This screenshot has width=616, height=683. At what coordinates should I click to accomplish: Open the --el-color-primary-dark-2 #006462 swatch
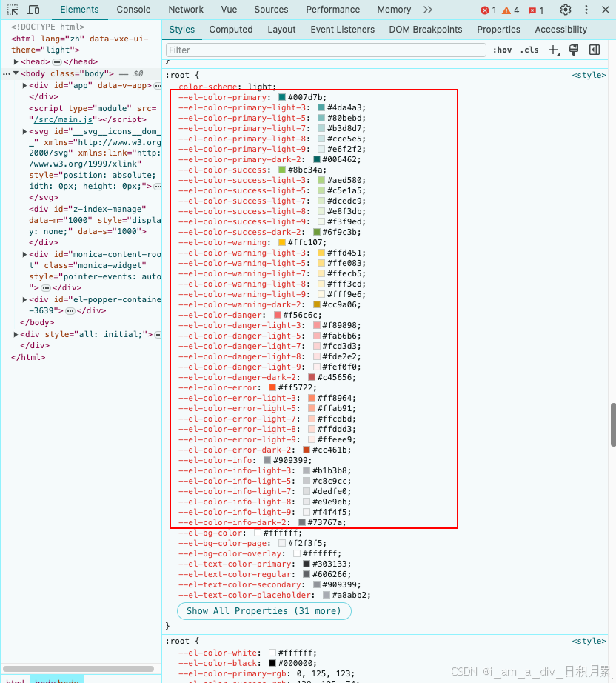coord(316,159)
